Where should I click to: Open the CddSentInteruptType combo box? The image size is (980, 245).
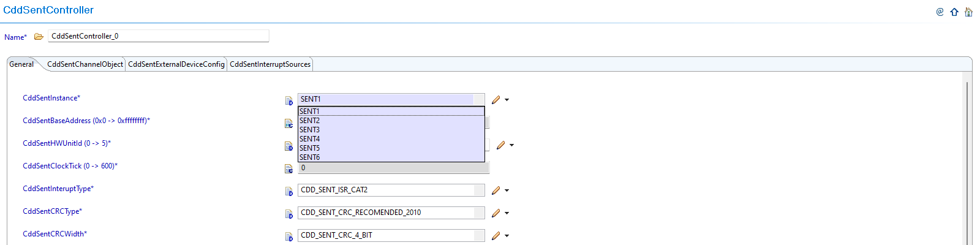[391, 190]
